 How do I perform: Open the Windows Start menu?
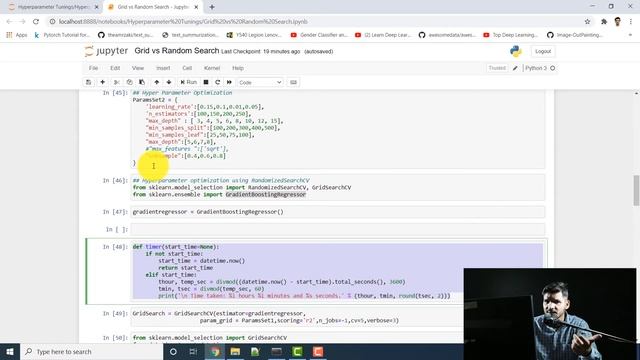click(x=10, y=351)
